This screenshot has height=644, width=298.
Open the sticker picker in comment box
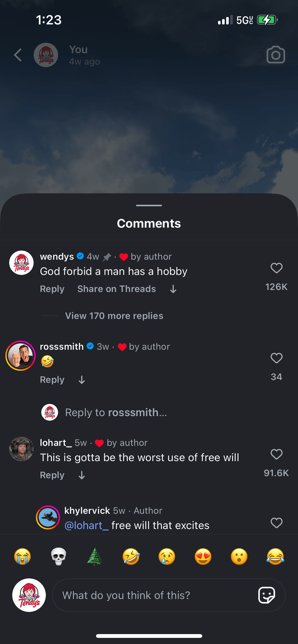[266, 595]
